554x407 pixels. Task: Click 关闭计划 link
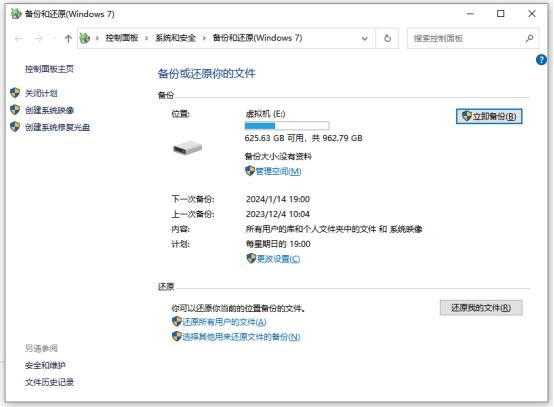(41, 93)
